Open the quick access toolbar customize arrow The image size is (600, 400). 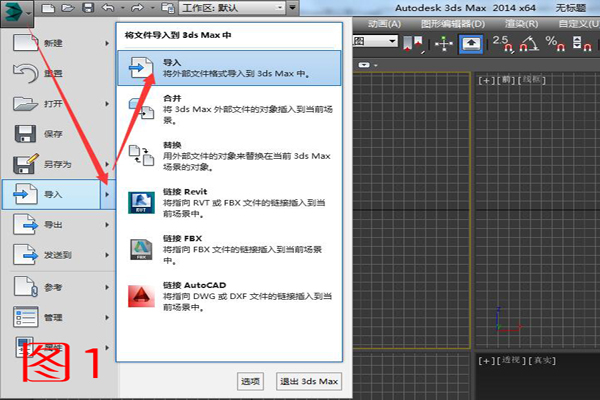pos(293,8)
